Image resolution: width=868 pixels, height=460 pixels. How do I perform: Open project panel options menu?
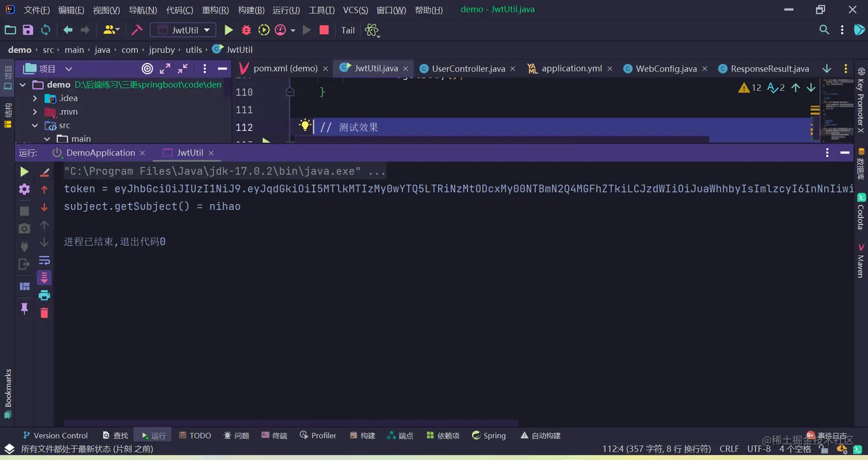click(205, 69)
